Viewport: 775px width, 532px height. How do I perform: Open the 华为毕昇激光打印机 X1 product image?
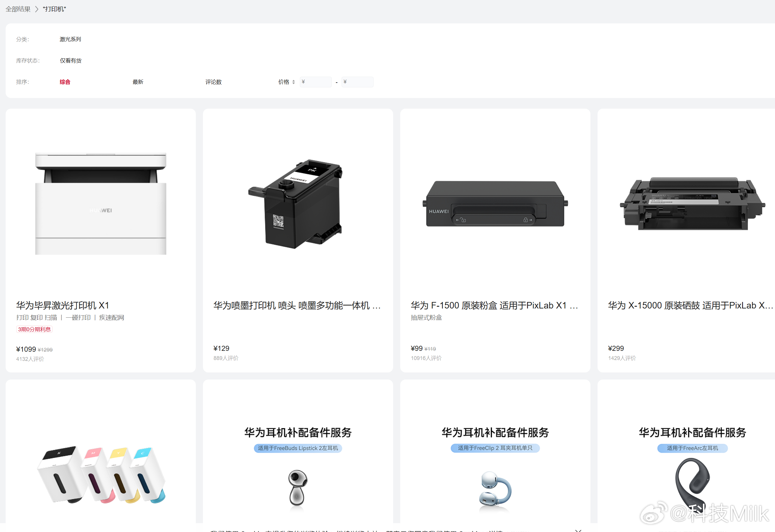click(101, 204)
